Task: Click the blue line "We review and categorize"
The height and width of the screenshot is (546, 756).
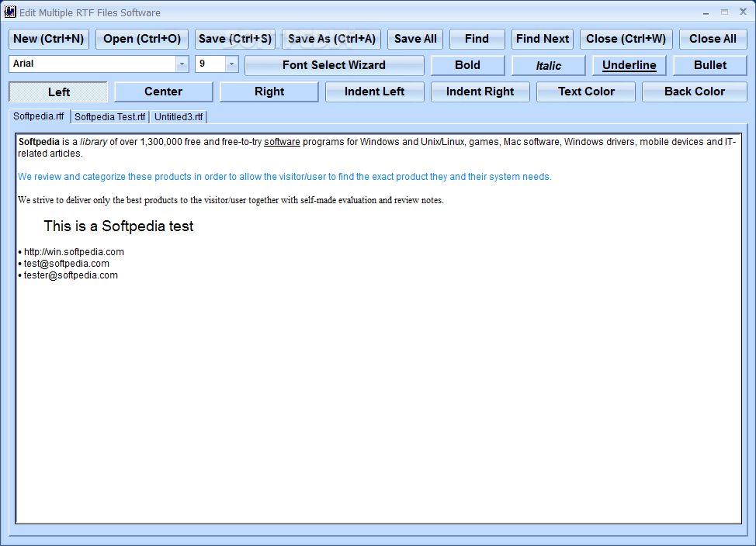Action: (284, 177)
